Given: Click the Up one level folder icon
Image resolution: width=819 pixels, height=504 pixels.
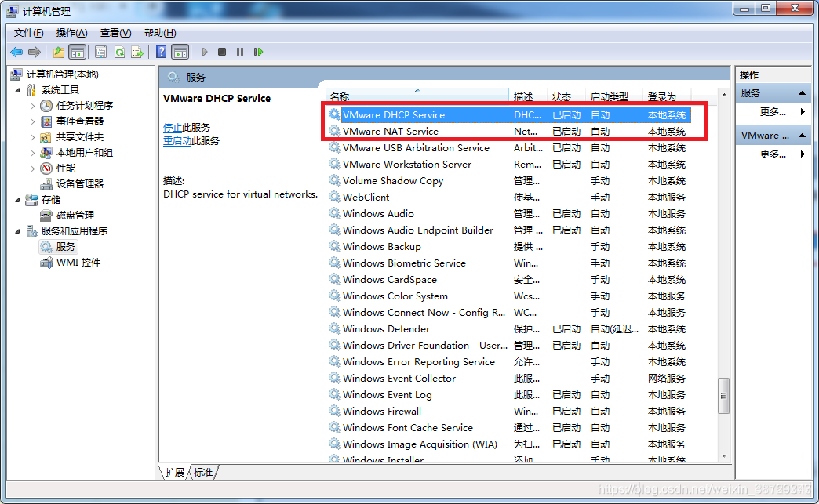Looking at the screenshot, I should tap(59, 52).
